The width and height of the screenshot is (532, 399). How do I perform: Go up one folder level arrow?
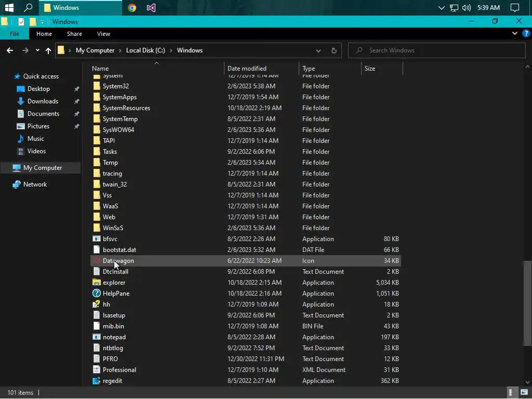click(x=48, y=50)
